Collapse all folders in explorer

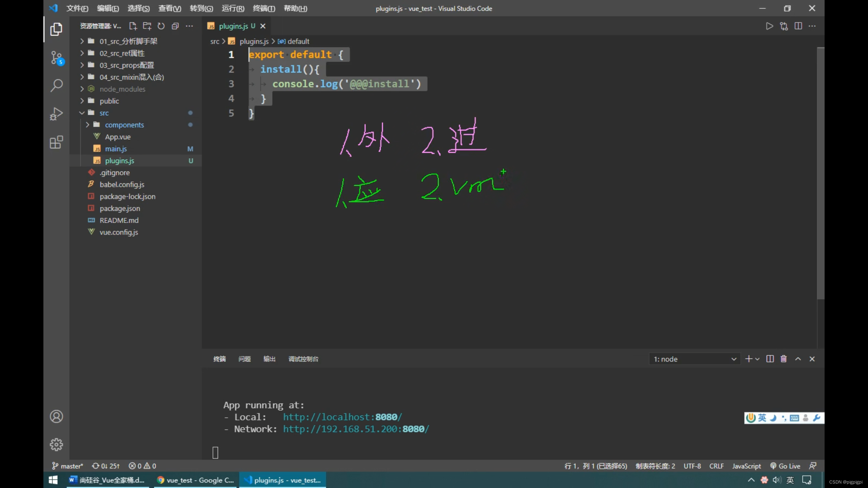[175, 26]
